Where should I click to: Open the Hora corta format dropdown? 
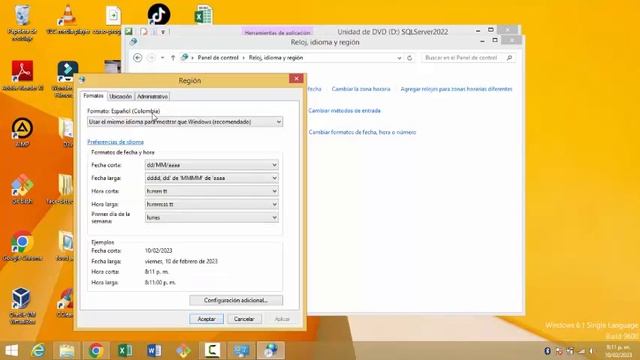tap(211, 191)
